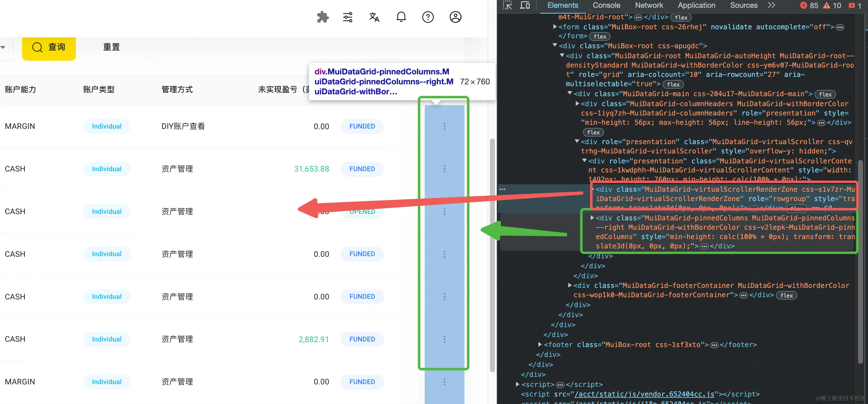Viewport: 868px width, 404px height.
Task: Open the help question mark icon
Action: coord(428,17)
